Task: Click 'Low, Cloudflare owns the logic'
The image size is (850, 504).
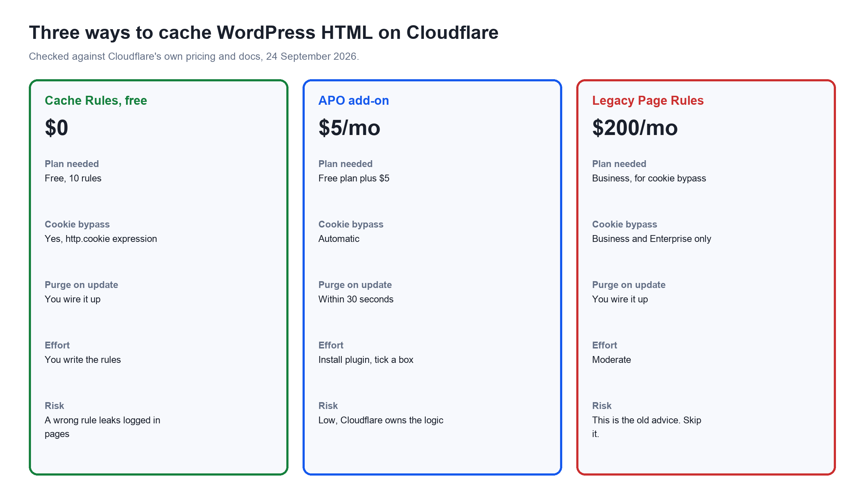Action: click(x=381, y=420)
